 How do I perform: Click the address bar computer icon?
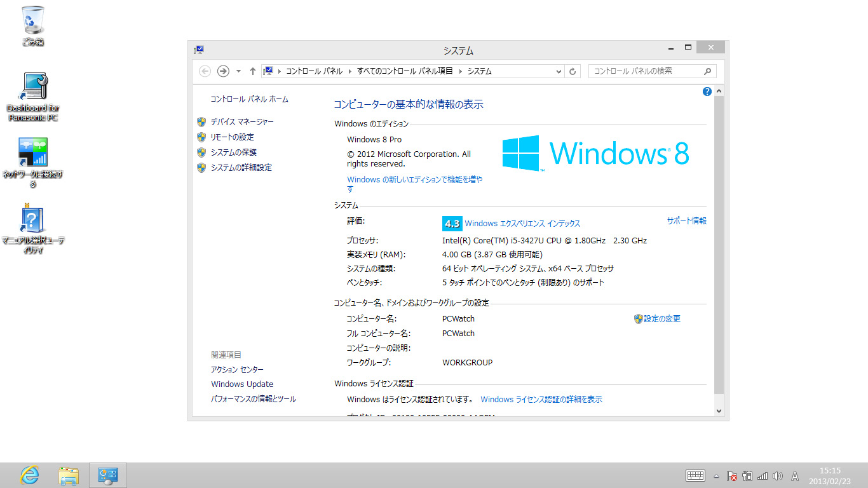(268, 71)
